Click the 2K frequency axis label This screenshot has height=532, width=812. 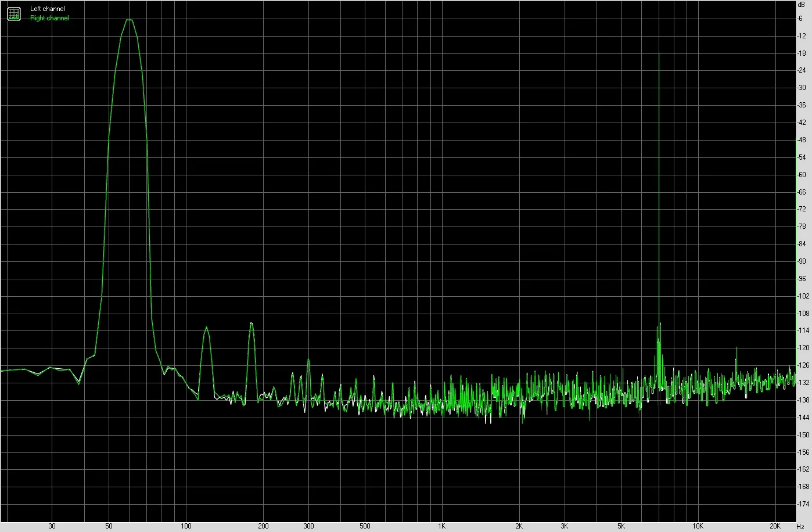pos(519,526)
